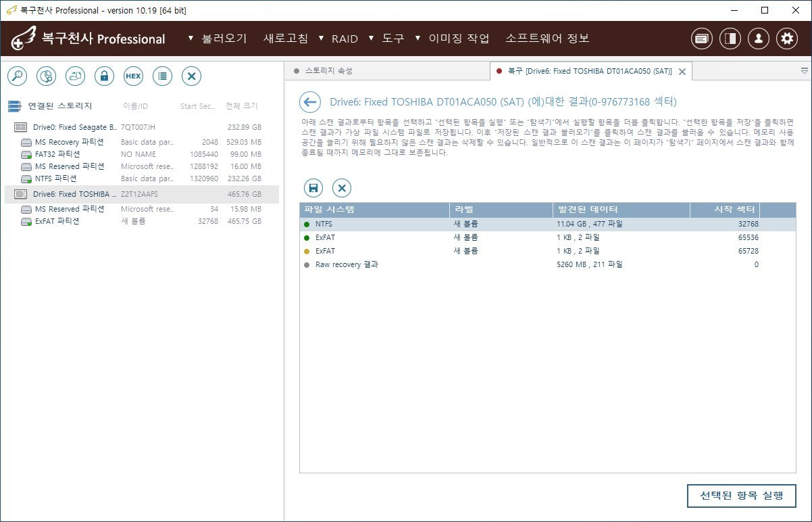Go back with the arrow icon

(309, 102)
